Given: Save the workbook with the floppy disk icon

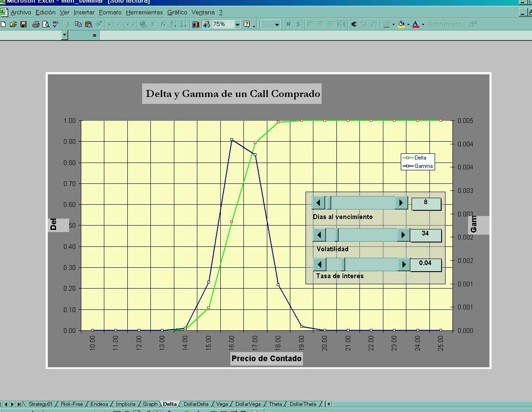Looking at the screenshot, I should 23,24.
